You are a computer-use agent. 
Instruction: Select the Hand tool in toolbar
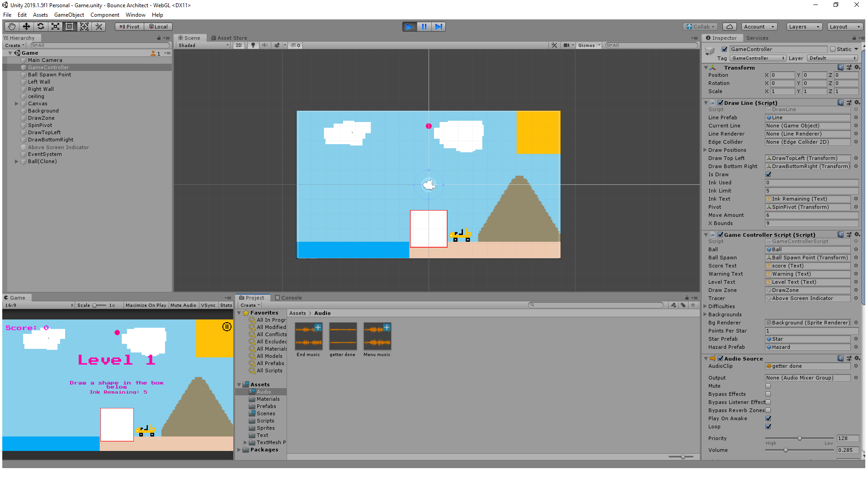(x=12, y=27)
